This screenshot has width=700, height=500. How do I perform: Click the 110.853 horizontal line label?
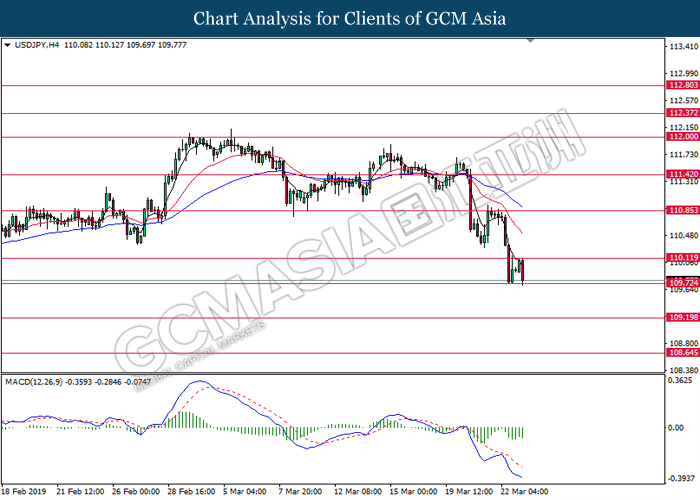click(x=682, y=210)
